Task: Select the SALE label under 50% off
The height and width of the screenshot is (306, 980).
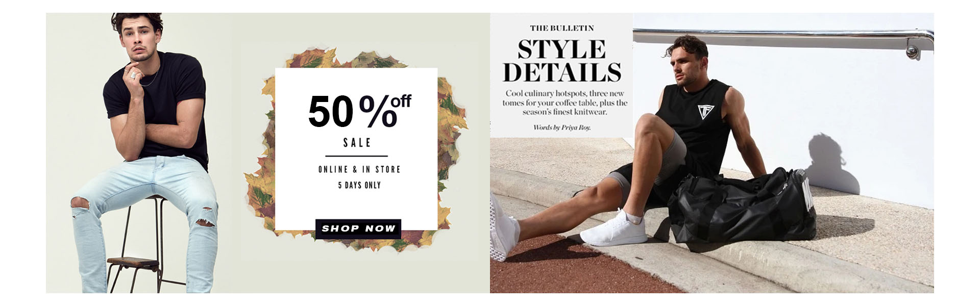Action: pos(357,143)
